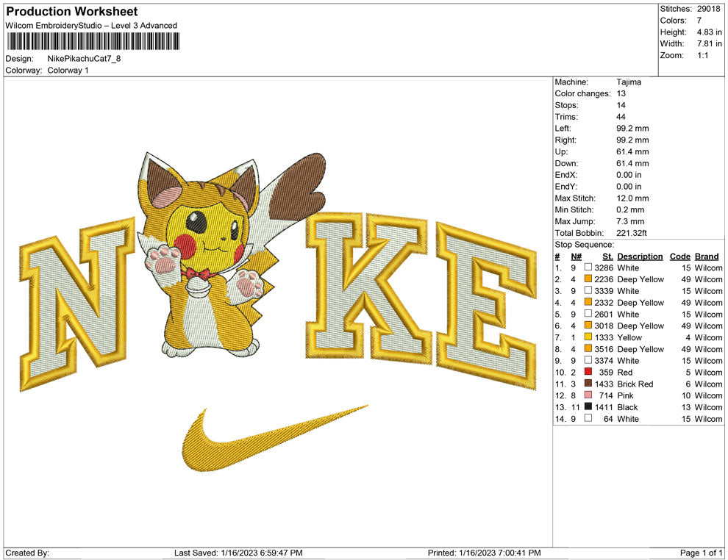This screenshot has height=560, width=728.
Task: Click the Created By label
Action: (x=27, y=553)
